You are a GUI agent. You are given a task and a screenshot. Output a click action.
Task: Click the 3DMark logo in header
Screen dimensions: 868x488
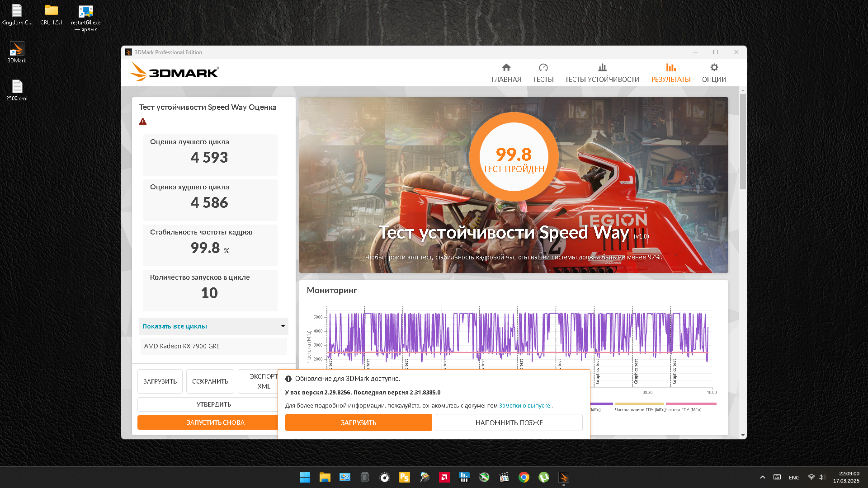point(174,72)
